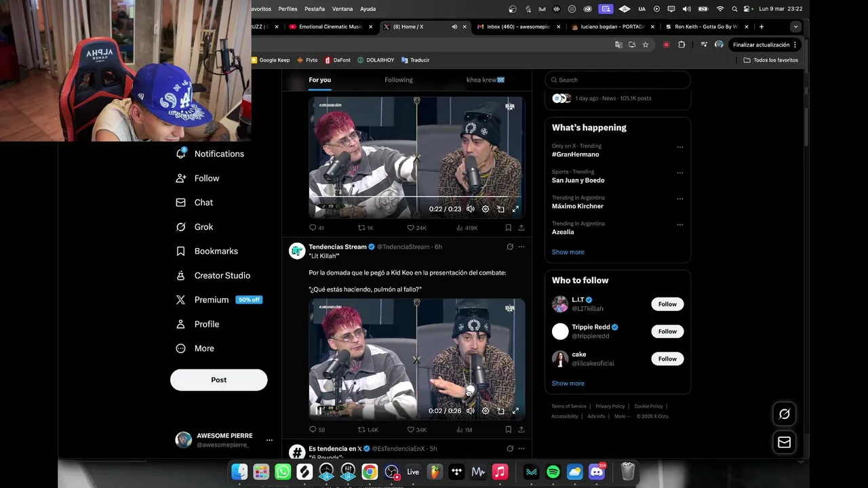Open options for Máximo Kirchner trend
This screenshot has height=488, width=868.
click(x=679, y=199)
